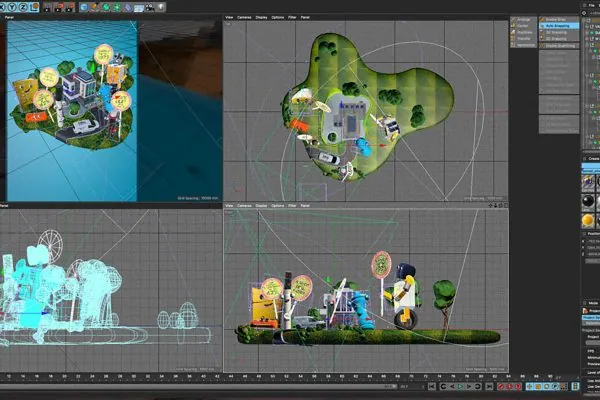This screenshot has height=400, width=600.
Task: Open Filter menu in top viewport
Action: 292,17
